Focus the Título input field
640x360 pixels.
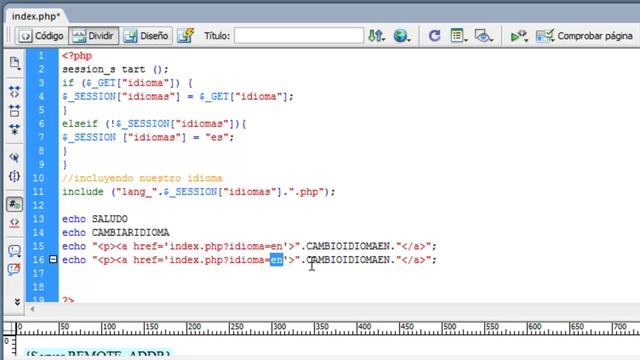point(299,36)
